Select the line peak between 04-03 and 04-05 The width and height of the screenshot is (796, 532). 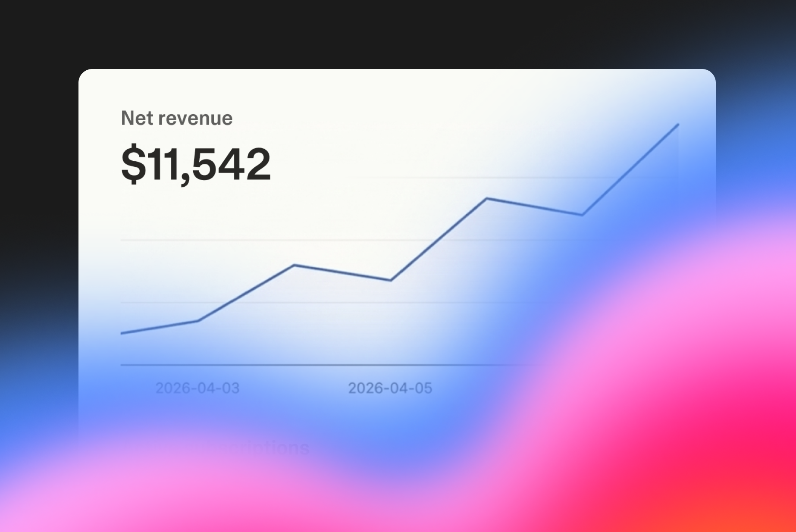(x=294, y=265)
